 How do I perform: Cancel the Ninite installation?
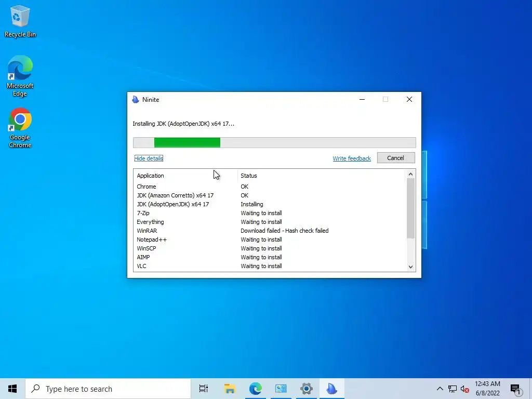pyautogui.click(x=395, y=158)
